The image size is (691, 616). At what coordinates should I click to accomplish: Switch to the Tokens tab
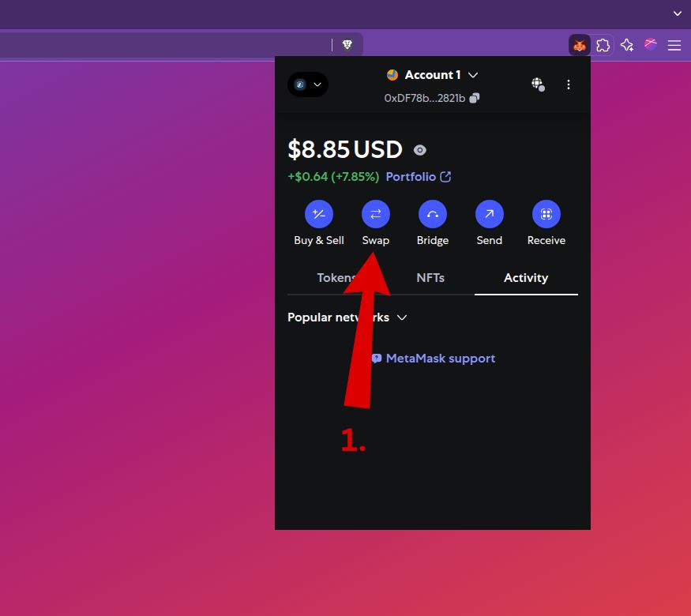336,278
